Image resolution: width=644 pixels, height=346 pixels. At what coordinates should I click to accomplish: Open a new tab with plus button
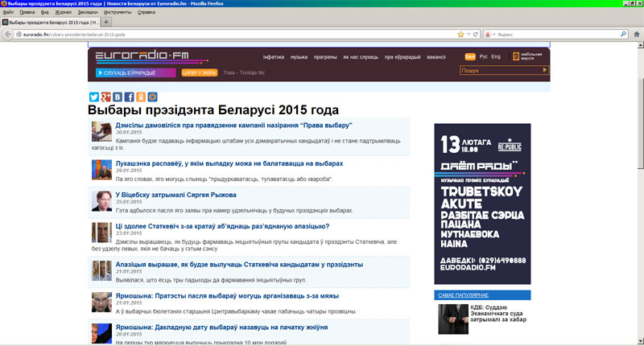[x=106, y=23]
